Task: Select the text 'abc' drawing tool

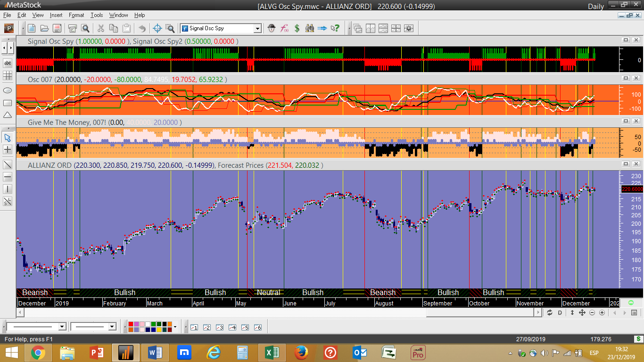Action: coord(8,63)
